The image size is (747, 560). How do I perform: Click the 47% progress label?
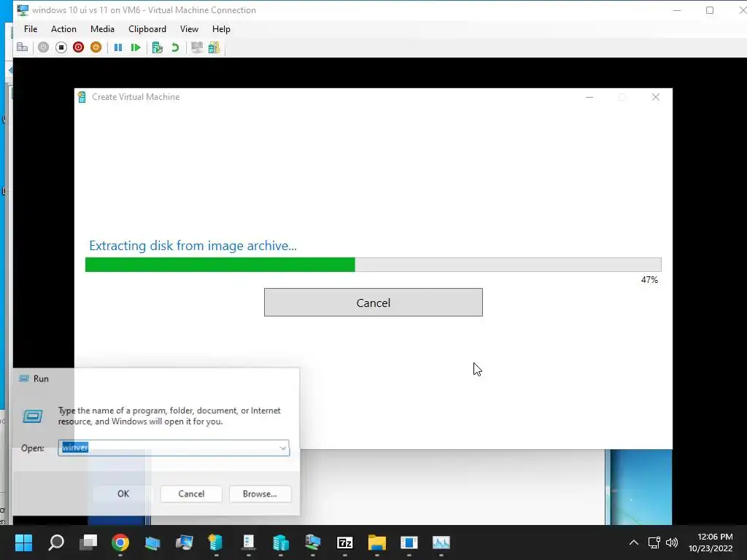click(x=649, y=280)
